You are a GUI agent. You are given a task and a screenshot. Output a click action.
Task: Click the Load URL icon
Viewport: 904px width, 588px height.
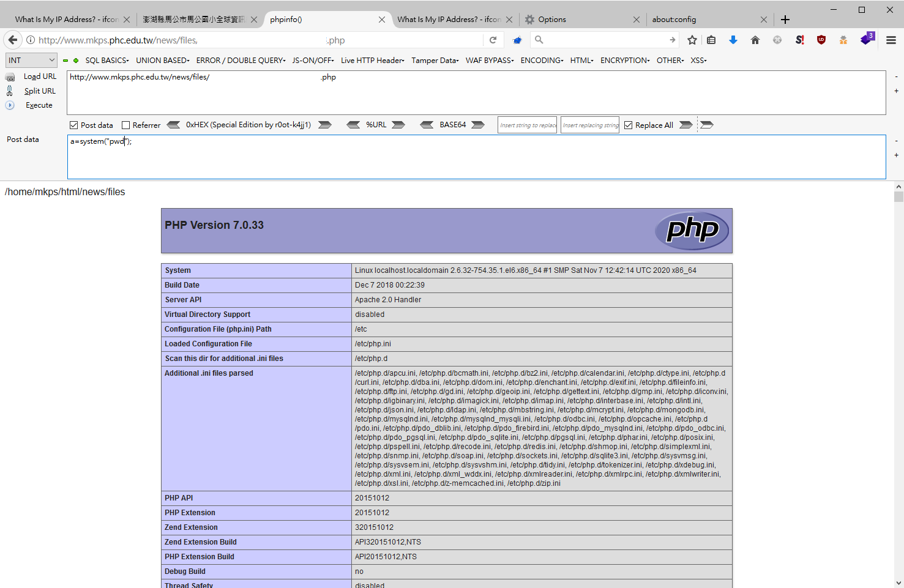tap(10, 77)
